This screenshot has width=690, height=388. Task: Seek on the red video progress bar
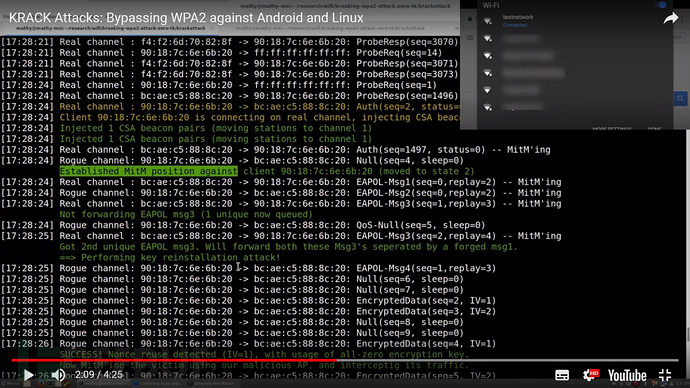tap(174, 360)
